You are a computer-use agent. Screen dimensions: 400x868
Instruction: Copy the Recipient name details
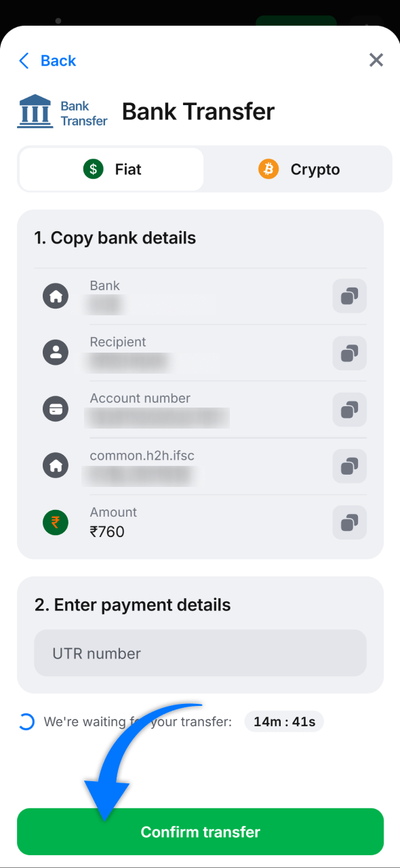point(349,353)
